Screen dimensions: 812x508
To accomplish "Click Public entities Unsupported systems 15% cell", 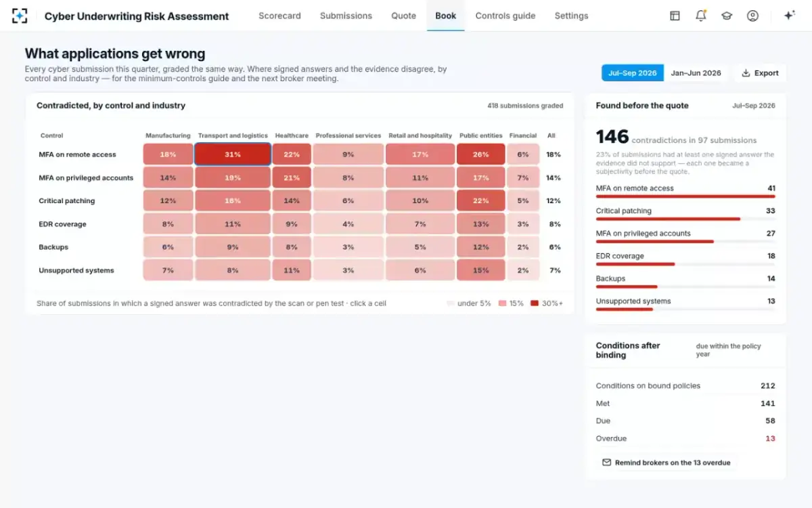I will (x=480, y=270).
